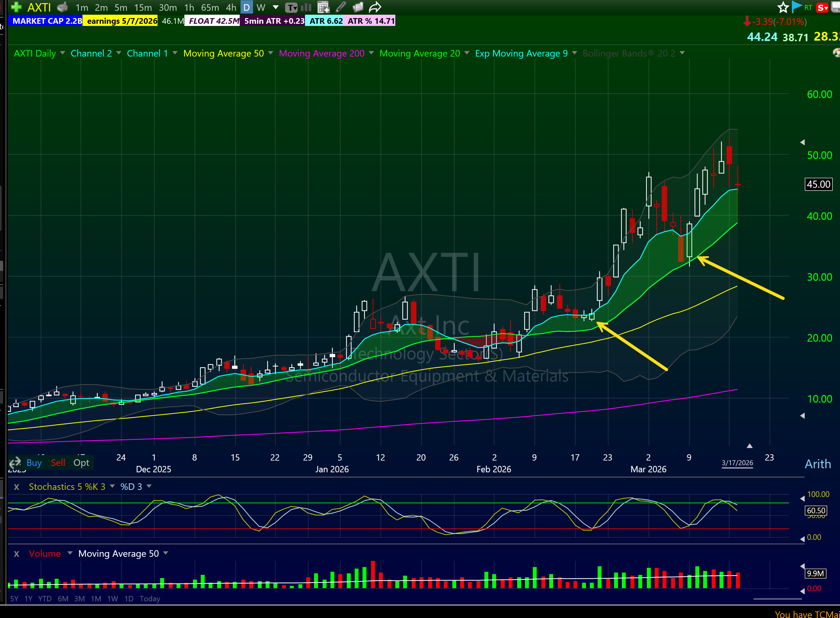Image resolution: width=840 pixels, height=618 pixels.
Task: Toggle the Arith price scale mode
Action: pyautogui.click(x=818, y=464)
